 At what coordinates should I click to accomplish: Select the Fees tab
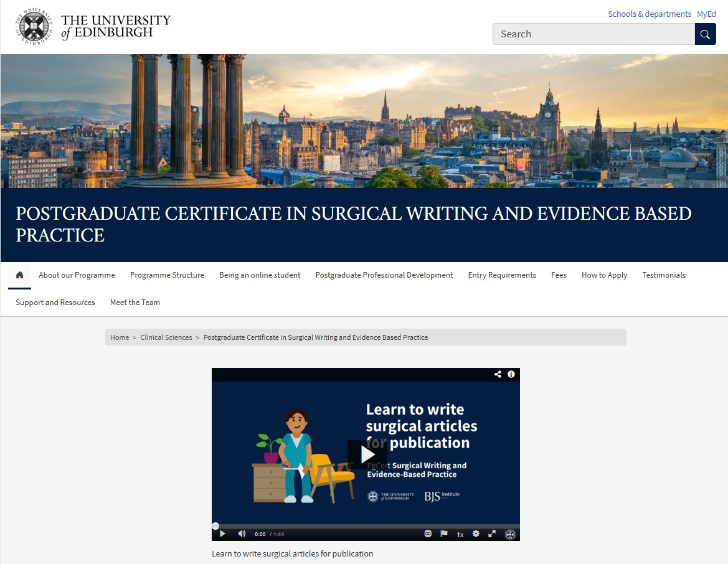[x=559, y=275]
